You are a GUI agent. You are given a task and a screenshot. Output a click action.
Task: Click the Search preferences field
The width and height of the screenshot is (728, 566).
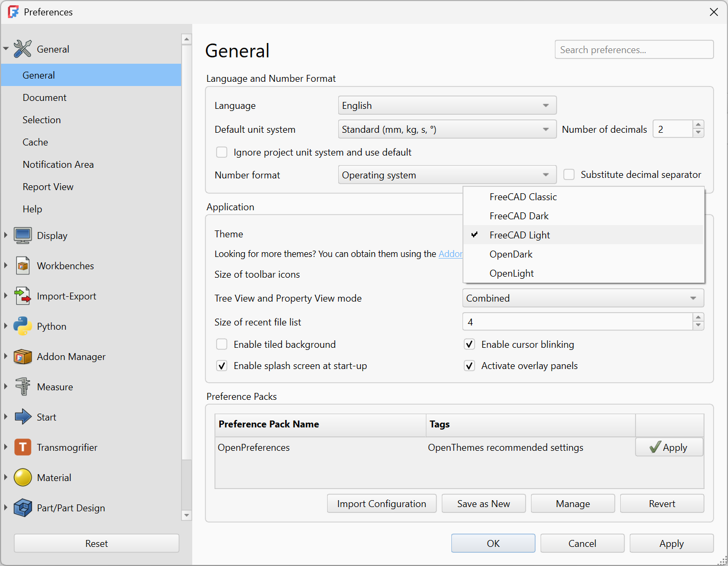coord(634,50)
